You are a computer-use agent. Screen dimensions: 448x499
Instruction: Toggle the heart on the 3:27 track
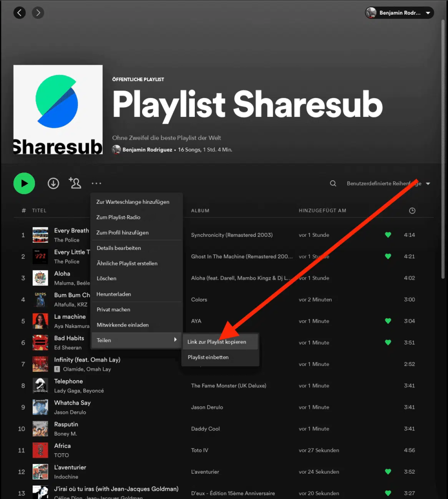click(x=388, y=493)
